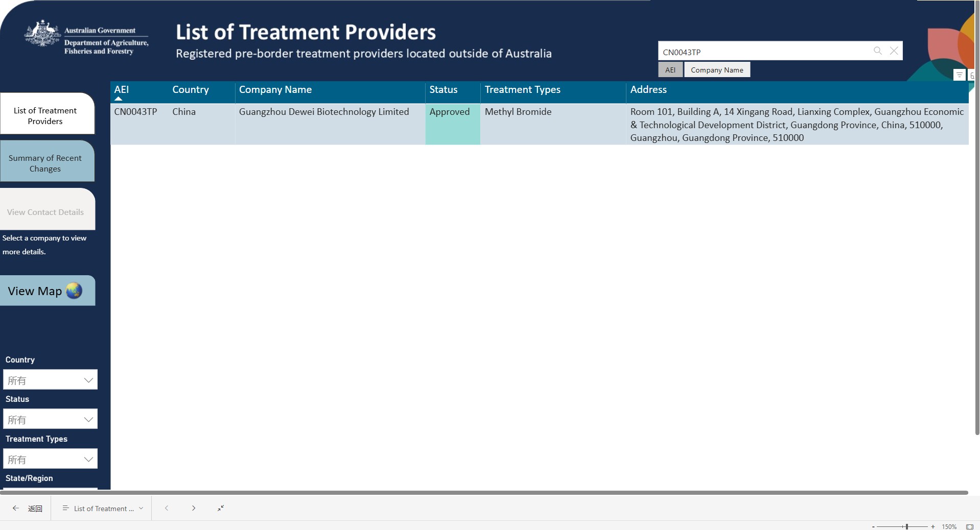Open the visual filter icon
The image size is (980, 530).
point(959,75)
